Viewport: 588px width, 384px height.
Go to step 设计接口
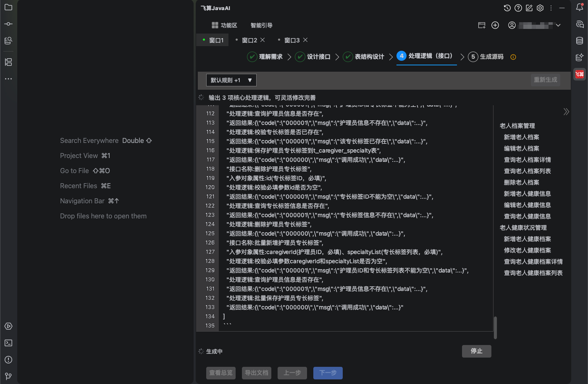[313, 57]
